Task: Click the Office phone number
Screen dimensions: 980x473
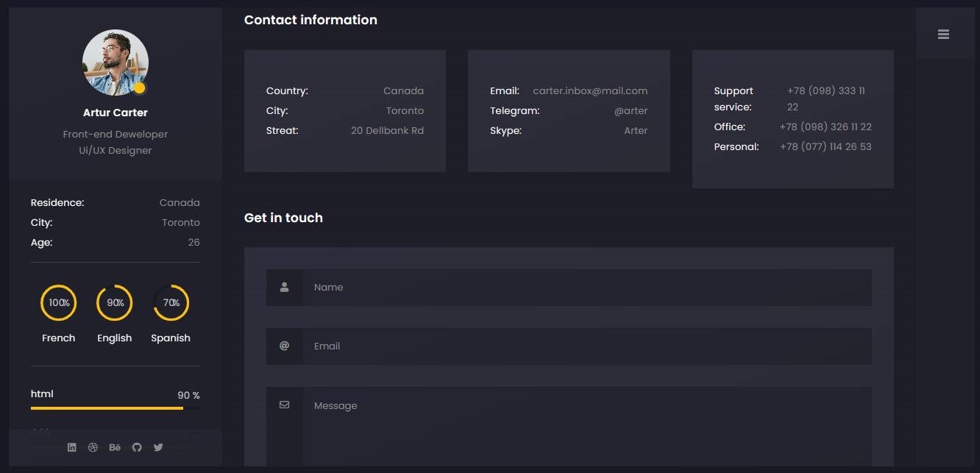Action: [x=825, y=127]
